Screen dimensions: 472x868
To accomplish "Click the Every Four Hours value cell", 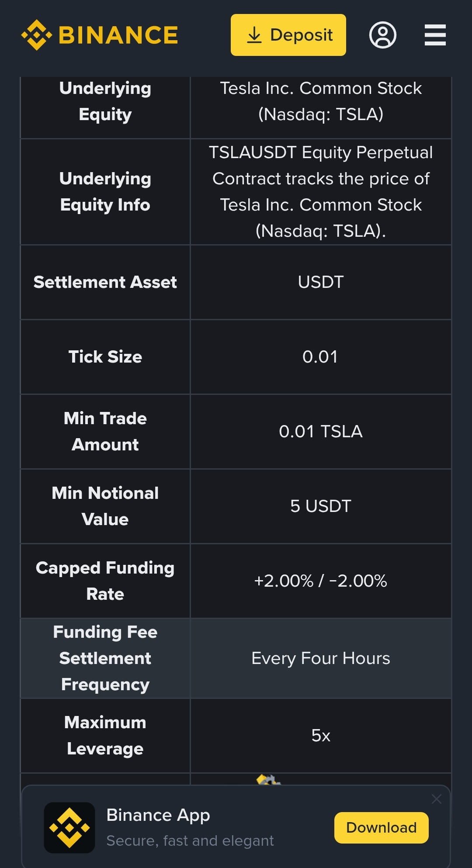I will (320, 658).
